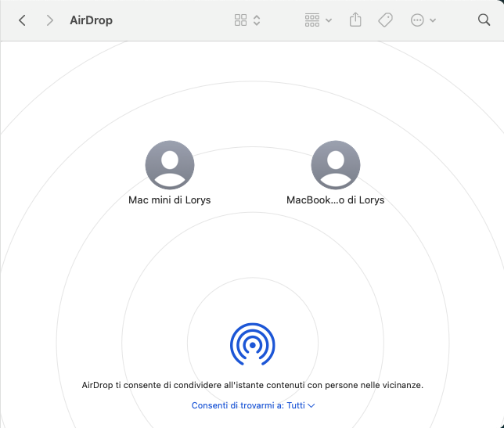
Task: Click the AirDrop description sentence
Action: [x=253, y=385]
